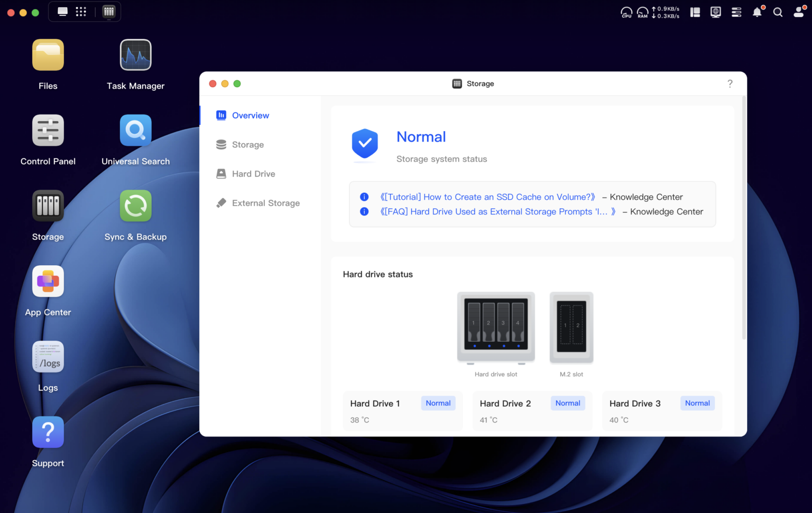Open the Logs desktop icon
This screenshot has height=513, width=812.
[48, 357]
